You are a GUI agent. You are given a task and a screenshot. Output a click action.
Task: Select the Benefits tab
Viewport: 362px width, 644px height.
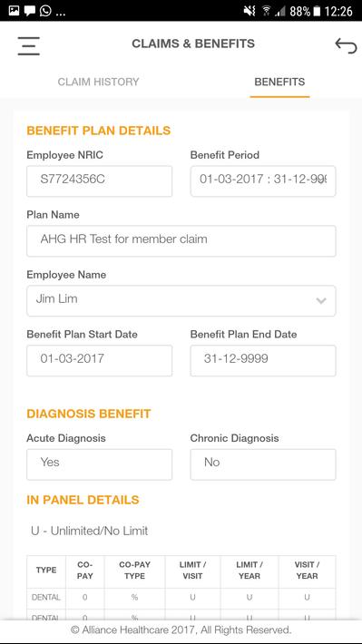279,82
